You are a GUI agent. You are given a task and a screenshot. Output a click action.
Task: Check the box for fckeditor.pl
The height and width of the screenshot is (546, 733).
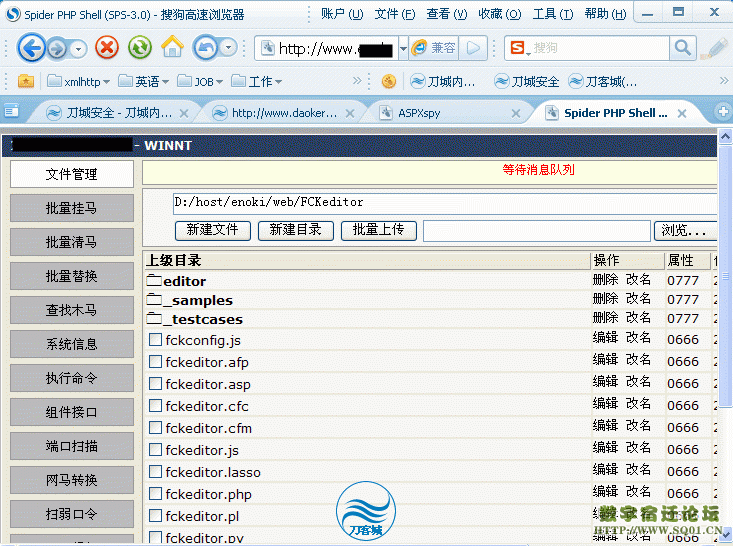[155, 515]
